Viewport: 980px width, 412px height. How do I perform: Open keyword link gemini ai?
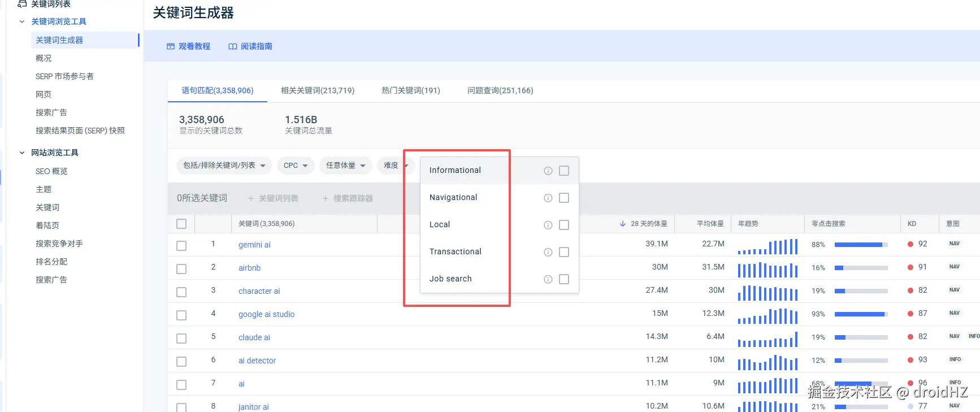pos(254,245)
